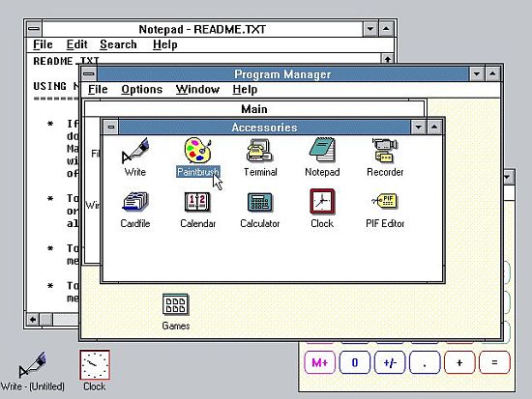Image resolution: width=532 pixels, height=399 pixels.
Task: Click the Paintbrush label text
Action: (198, 172)
